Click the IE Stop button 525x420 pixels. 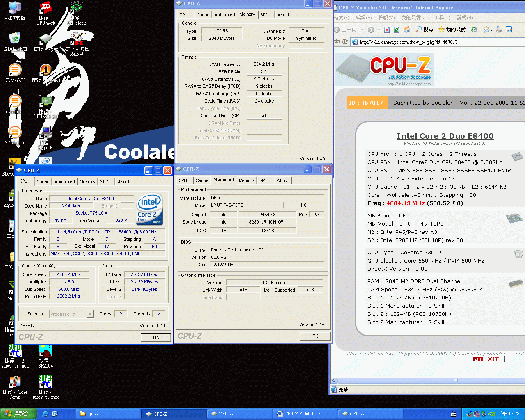[x=387, y=30]
